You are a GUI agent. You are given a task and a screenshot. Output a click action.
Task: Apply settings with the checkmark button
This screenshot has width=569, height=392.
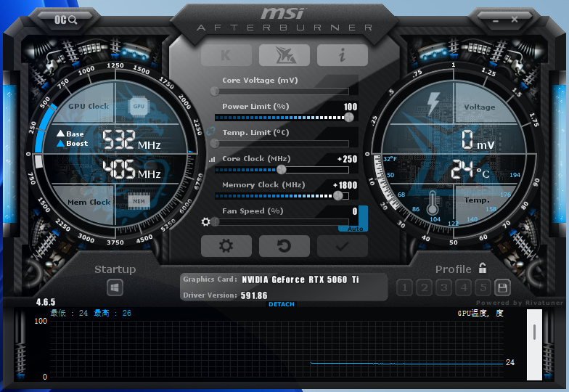[343, 246]
